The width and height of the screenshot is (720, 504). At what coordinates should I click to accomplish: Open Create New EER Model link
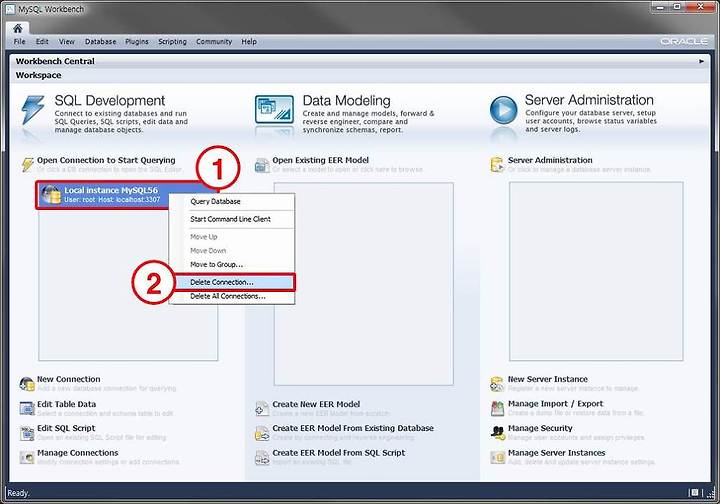point(316,404)
